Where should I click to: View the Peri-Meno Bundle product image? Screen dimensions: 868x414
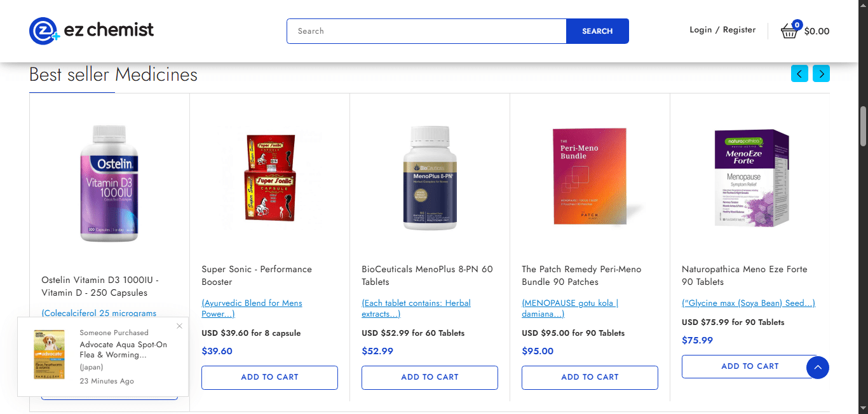tap(590, 177)
